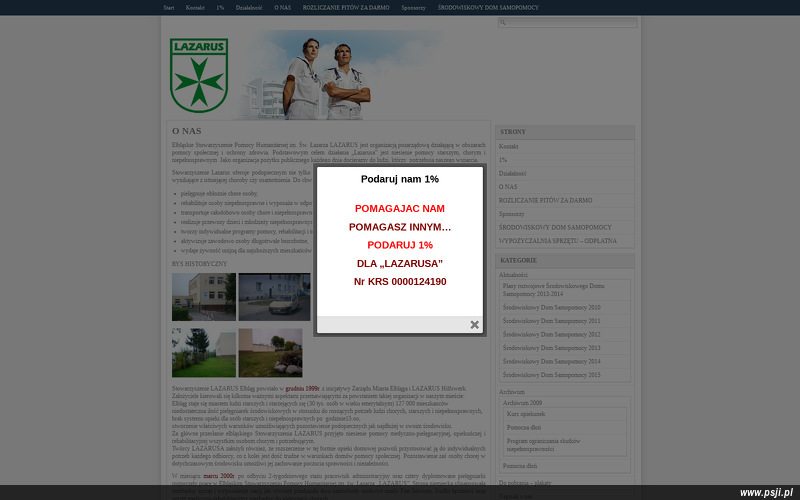Open Sponsorzy in top navigation
Viewport: 800px width, 500px height.
(x=413, y=8)
